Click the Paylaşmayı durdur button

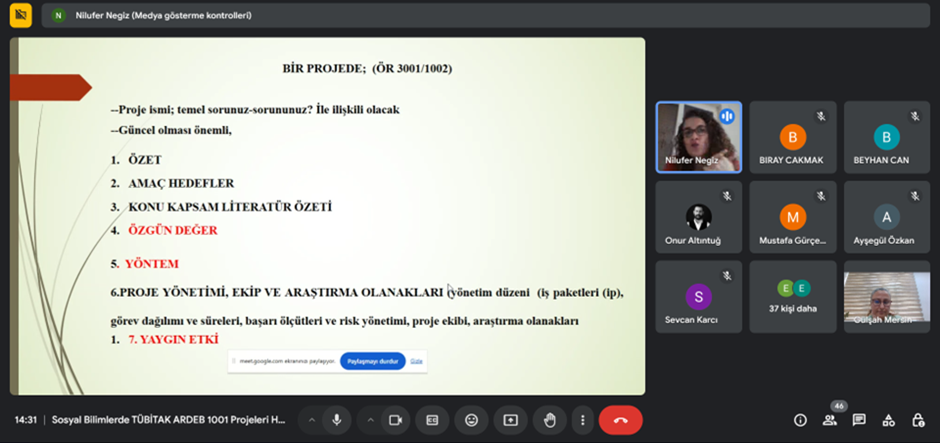373,361
